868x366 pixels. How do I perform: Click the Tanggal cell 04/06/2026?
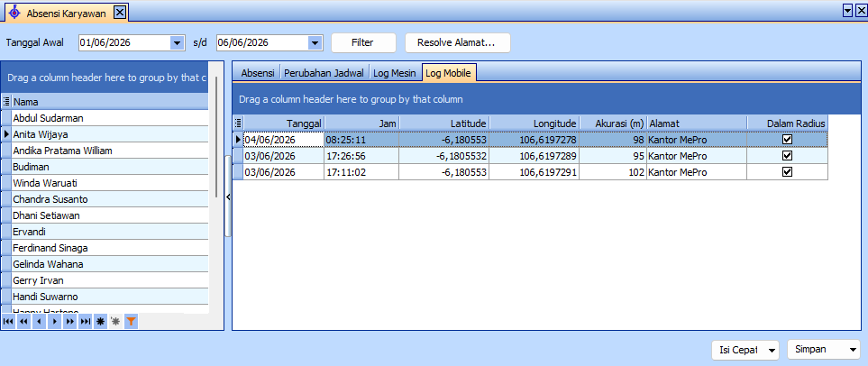tap(283, 140)
